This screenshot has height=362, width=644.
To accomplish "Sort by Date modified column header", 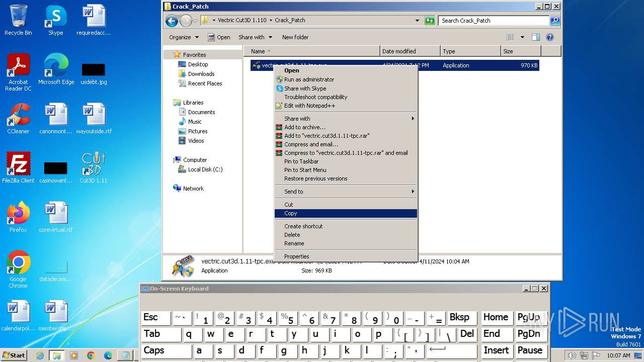I will 410,51.
